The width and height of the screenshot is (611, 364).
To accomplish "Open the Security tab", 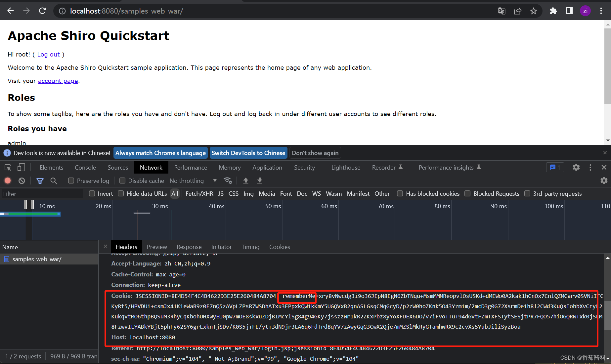I will click(304, 168).
